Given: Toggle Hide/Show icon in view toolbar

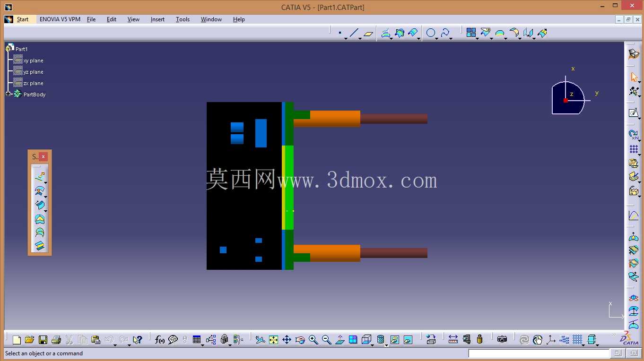Looking at the screenshot, I should pyautogui.click(x=394, y=339).
